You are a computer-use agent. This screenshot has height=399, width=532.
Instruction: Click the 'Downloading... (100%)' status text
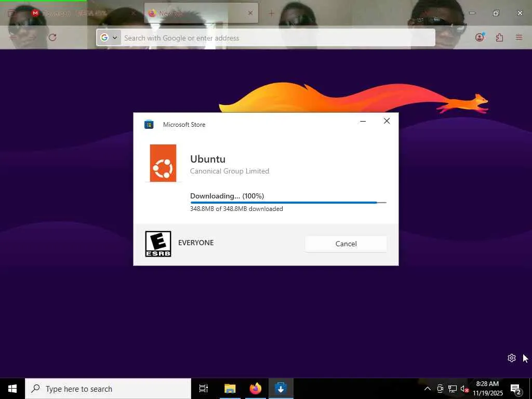[x=227, y=196]
